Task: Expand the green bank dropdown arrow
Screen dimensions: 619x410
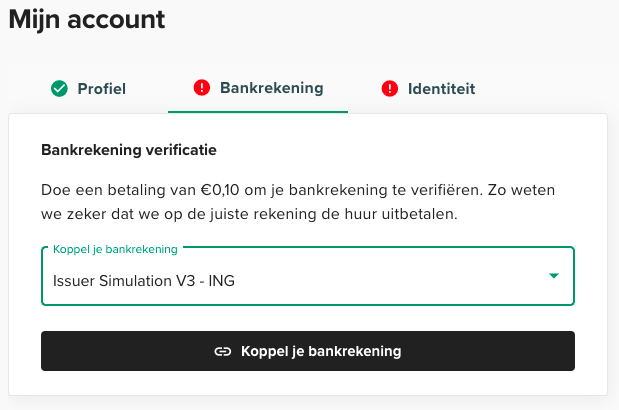Action: tap(553, 275)
